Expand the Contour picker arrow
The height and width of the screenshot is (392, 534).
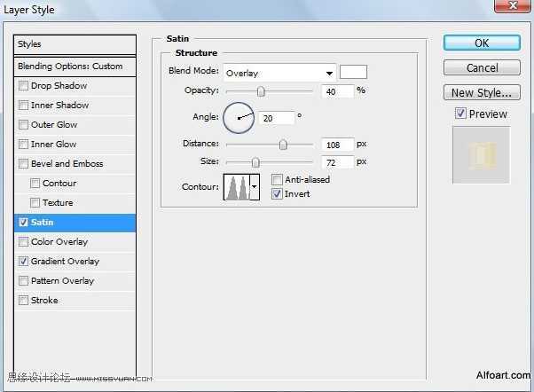click(255, 187)
